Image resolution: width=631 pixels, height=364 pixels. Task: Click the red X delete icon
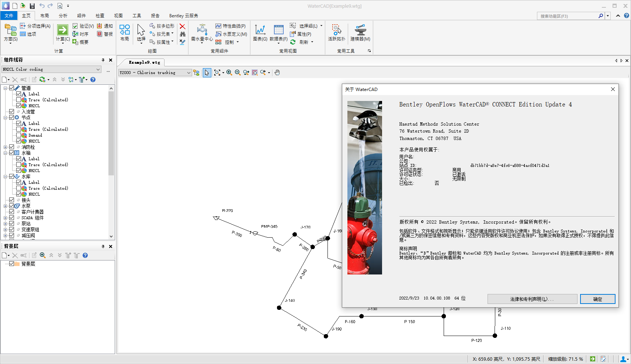[183, 26]
